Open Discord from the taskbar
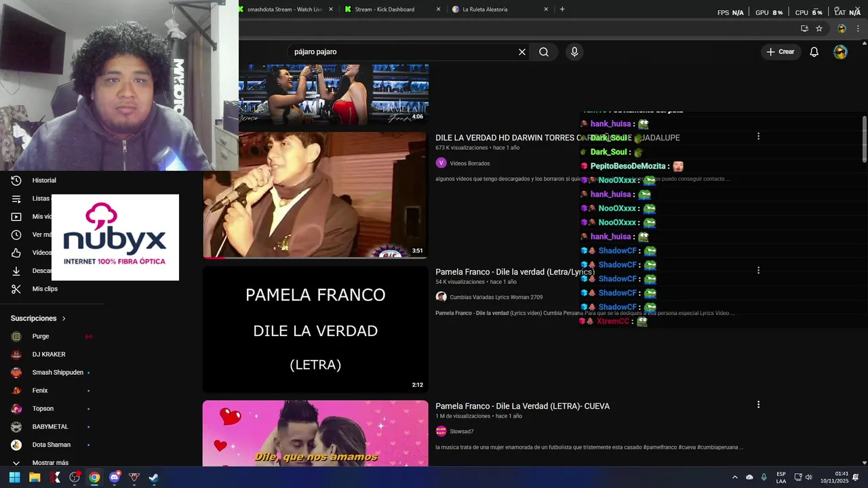The image size is (868, 488). [115, 478]
